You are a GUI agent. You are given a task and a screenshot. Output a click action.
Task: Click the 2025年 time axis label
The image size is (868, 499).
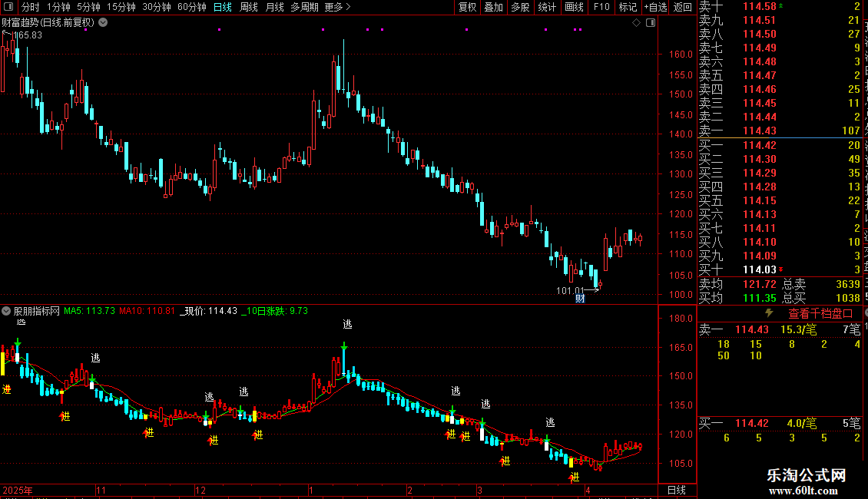(17, 490)
